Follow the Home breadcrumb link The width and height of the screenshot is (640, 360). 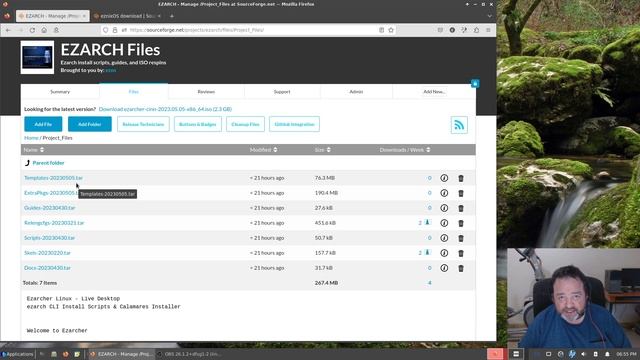[31, 138]
